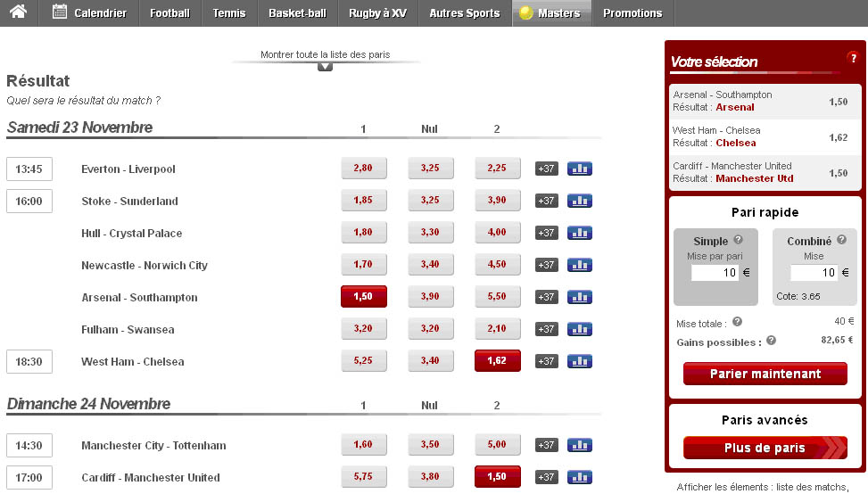Expand +37 more bets for Fulham - Swansea
Screen dimensions: 868x494
546,329
